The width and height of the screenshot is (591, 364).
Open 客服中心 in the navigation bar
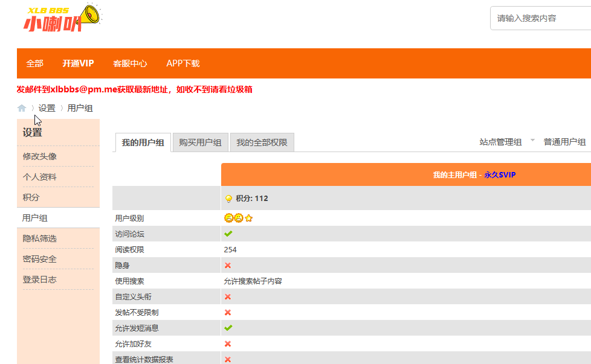tap(130, 63)
